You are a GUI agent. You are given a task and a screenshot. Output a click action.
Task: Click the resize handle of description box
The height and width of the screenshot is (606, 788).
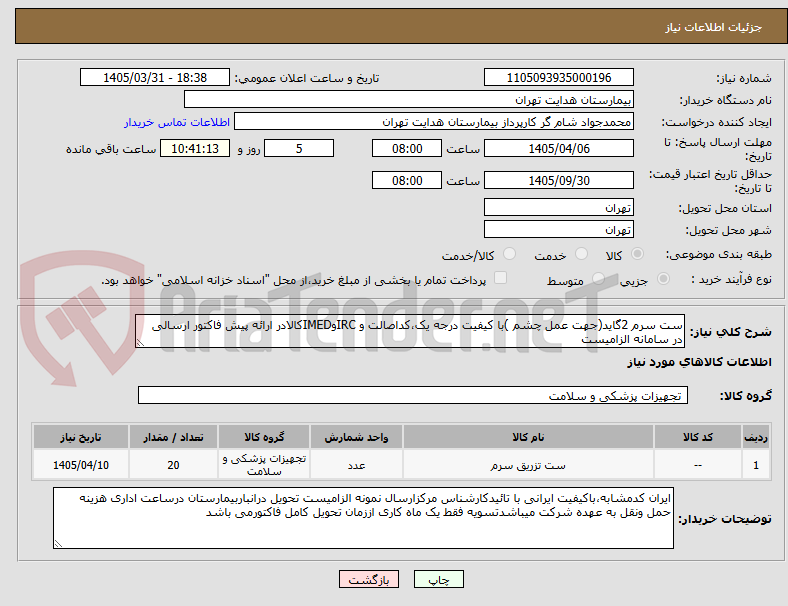(x=140, y=343)
